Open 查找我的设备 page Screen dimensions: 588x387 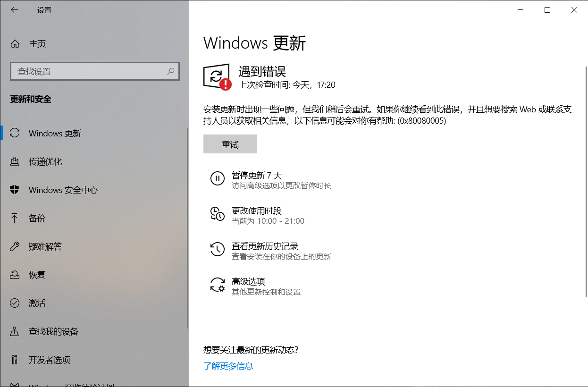94,331
